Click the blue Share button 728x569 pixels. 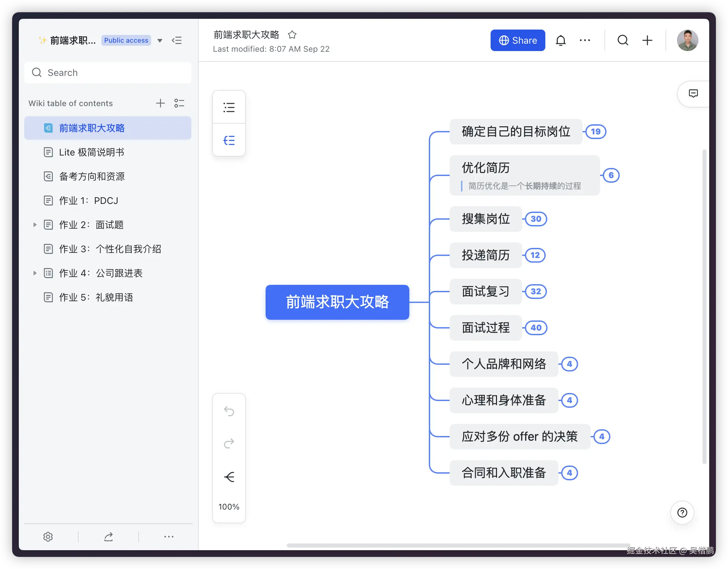pyautogui.click(x=517, y=40)
